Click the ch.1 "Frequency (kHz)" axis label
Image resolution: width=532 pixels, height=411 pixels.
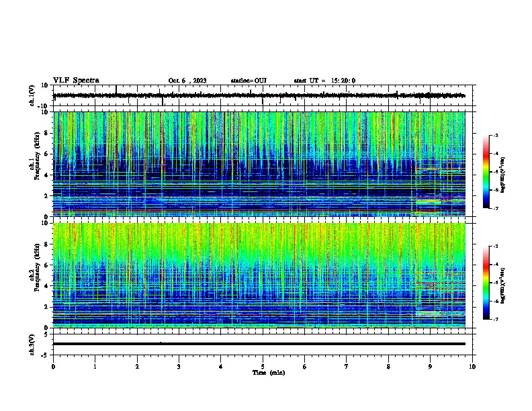click(37, 156)
